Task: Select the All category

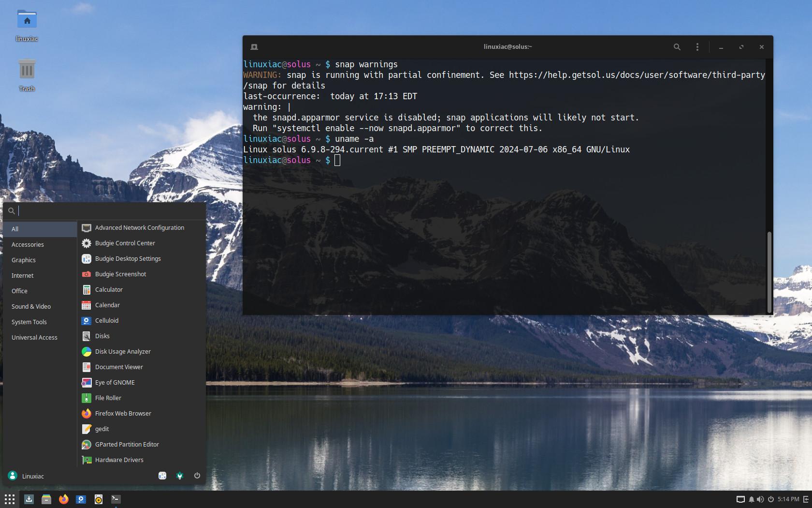Action: [x=40, y=229]
